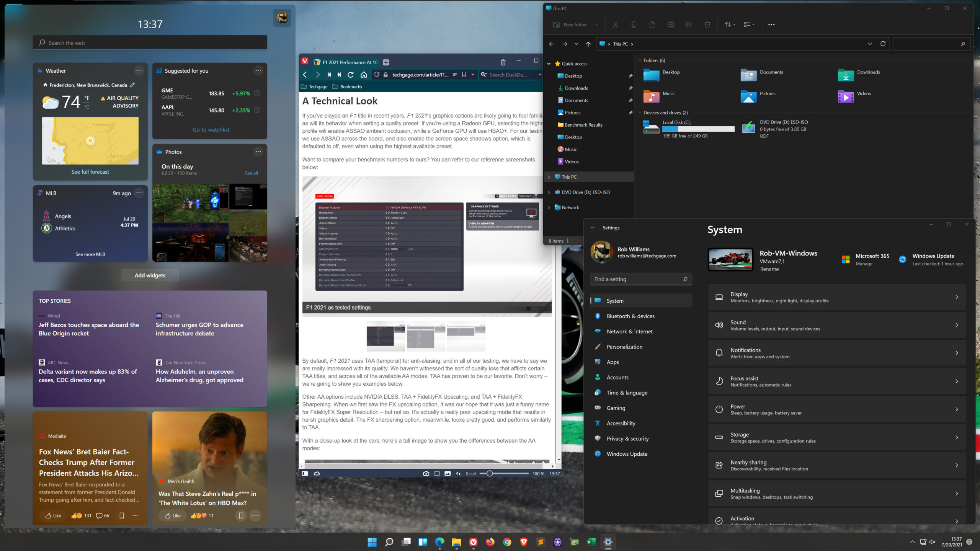Like the Fox News Bret Baier story
This screenshot has width=980, height=551.
coord(53,516)
